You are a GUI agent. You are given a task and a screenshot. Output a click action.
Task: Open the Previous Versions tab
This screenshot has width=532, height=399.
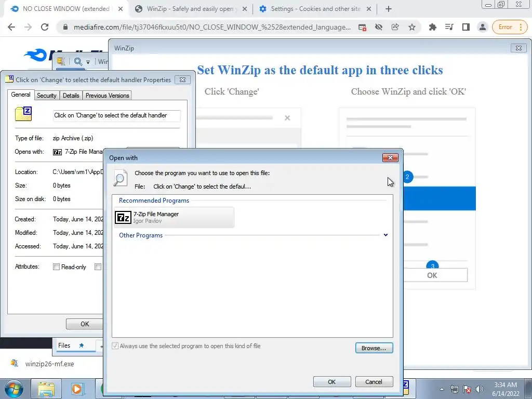click(107, 96)
